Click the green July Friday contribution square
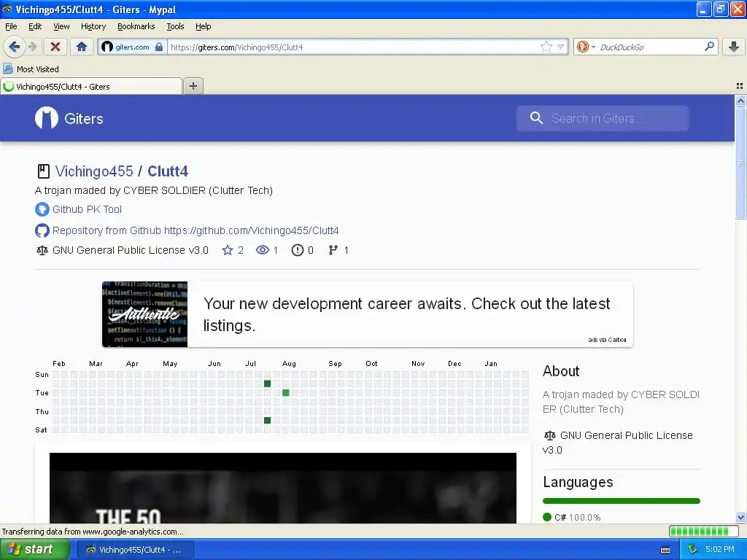Viewport: 747px width, 560px height. click(267, 420)
